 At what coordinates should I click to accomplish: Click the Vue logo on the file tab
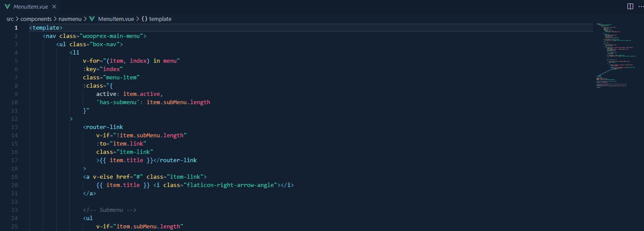7,7
